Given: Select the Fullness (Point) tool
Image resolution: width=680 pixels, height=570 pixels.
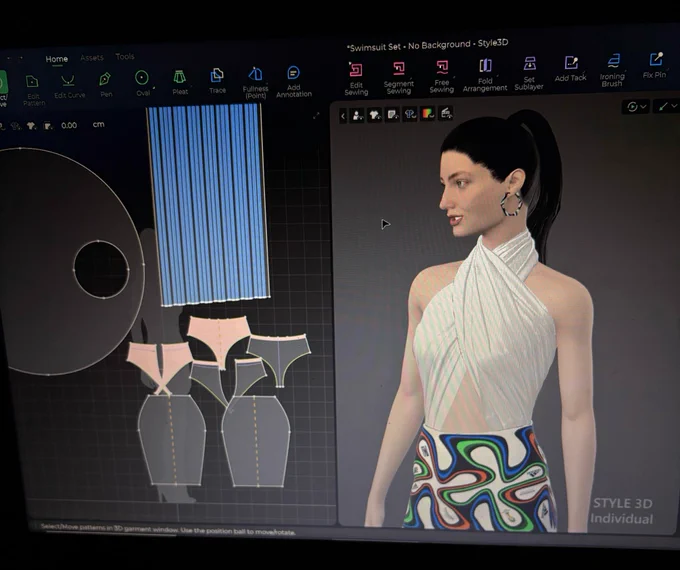Looking at the screenshot, I should 255,82.
